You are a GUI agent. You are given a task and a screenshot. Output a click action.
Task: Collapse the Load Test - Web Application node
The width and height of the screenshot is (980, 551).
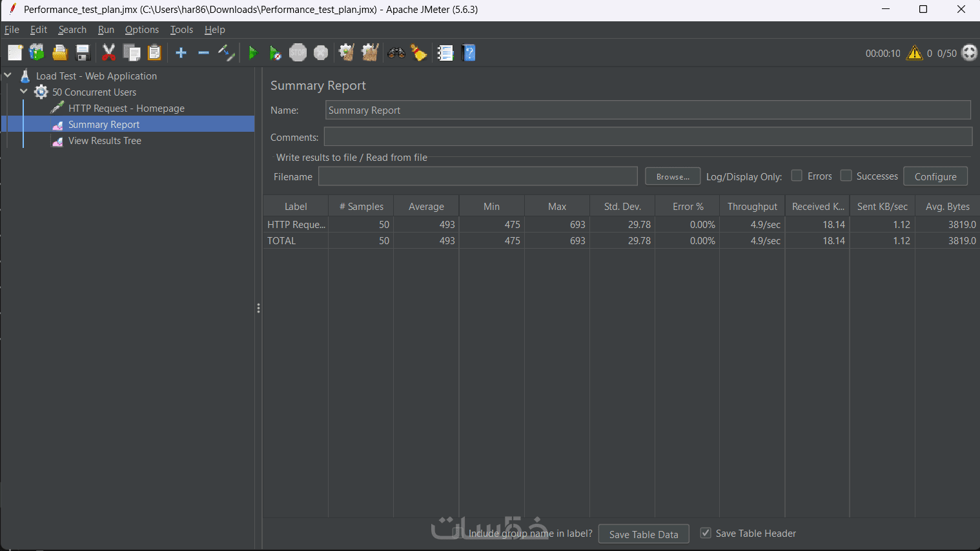8,75
